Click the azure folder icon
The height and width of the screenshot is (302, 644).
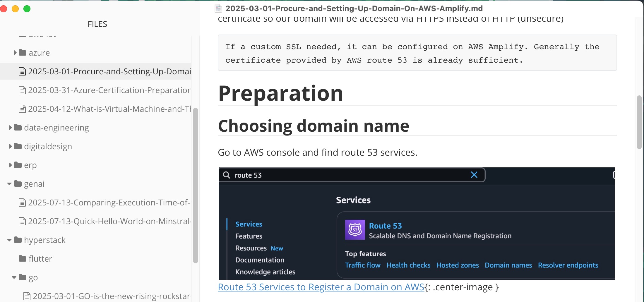click(x=23, y=53)
